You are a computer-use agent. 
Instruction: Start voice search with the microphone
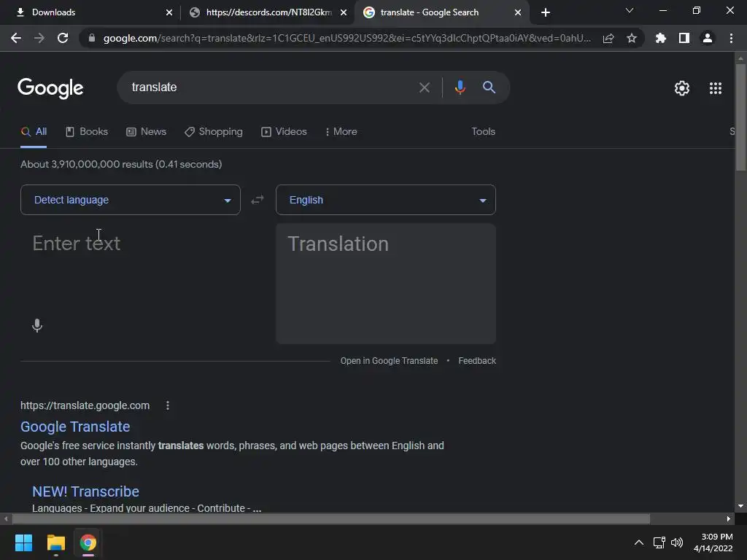pos(460,87)
